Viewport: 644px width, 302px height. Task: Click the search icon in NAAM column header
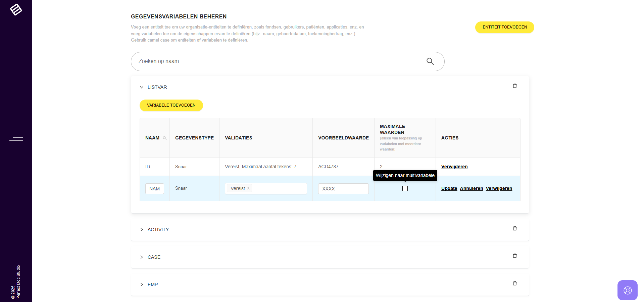pyautogui.click(x=164, y=138)
